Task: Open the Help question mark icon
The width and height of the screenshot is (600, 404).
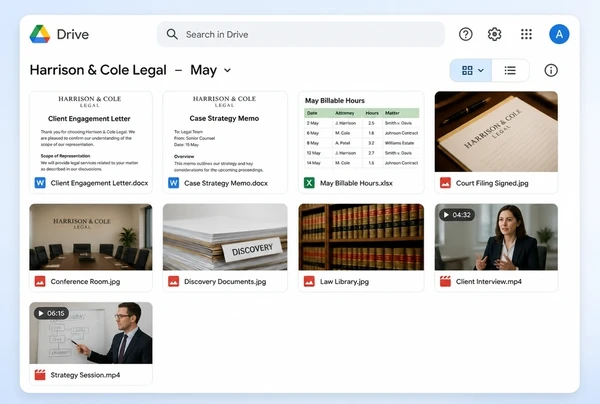Action: 465,34
